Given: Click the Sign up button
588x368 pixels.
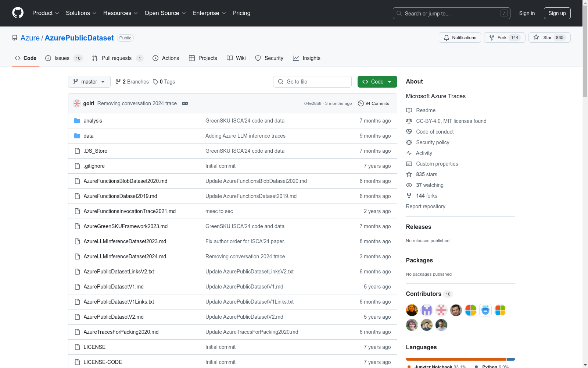Looking at the screenshot, I should point(557,13).
